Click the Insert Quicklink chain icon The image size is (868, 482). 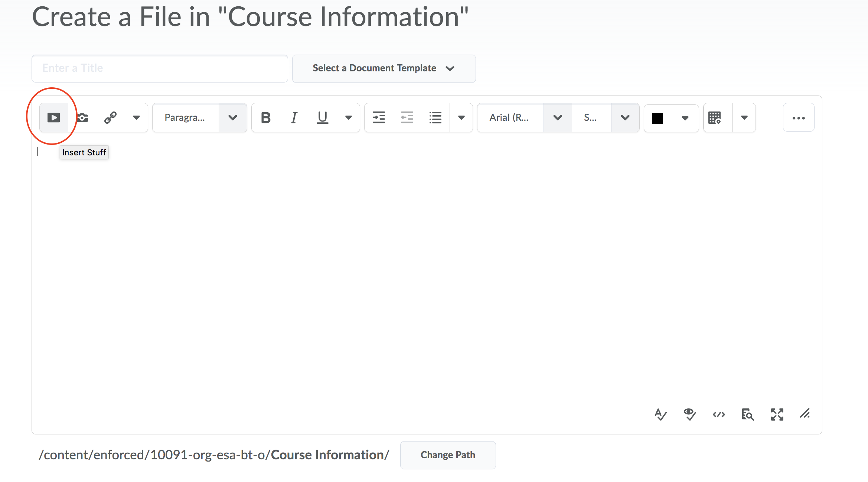(110, 118)
